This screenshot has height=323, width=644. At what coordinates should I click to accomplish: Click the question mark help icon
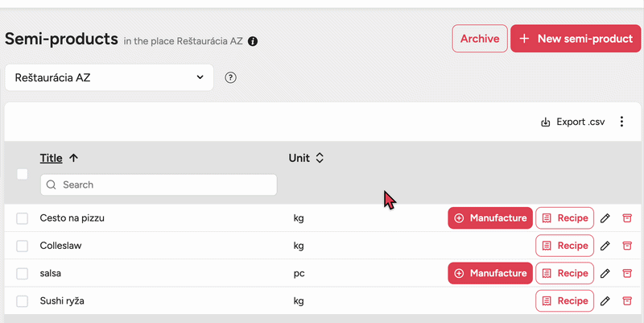(x=231, y=78)
